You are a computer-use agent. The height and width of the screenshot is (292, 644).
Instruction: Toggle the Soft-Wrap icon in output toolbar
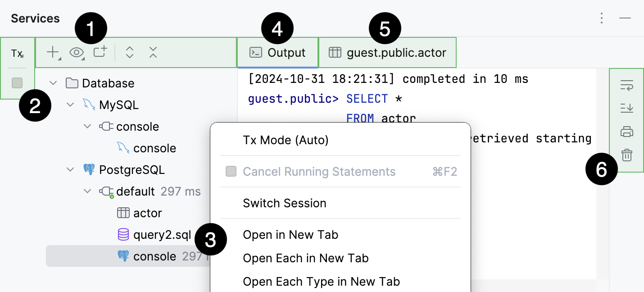(626, 85)
